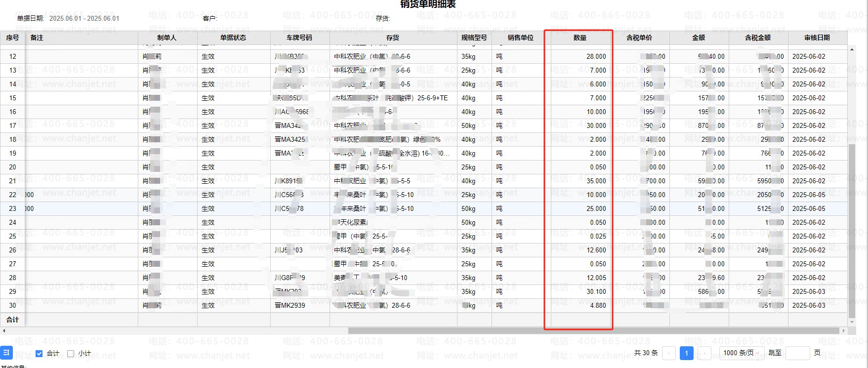Click vertical scrollbar up arrow
The height and width of the screenshot is (368, 868).
[x=852, y=49]
